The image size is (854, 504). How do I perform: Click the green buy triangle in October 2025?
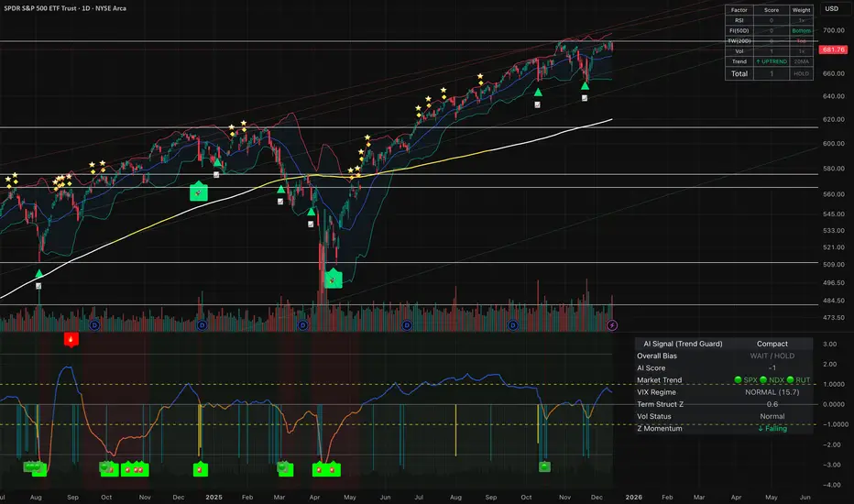click(538, 92)
